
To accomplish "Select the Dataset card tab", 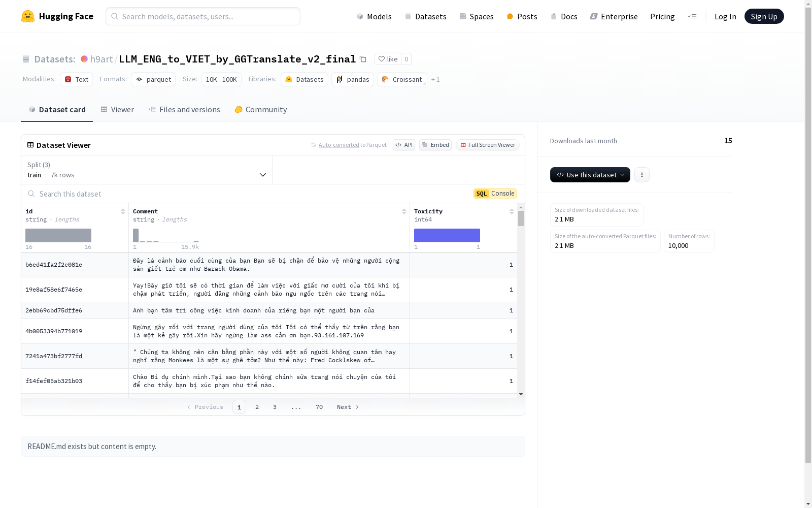I will click(x=57, y=110).
